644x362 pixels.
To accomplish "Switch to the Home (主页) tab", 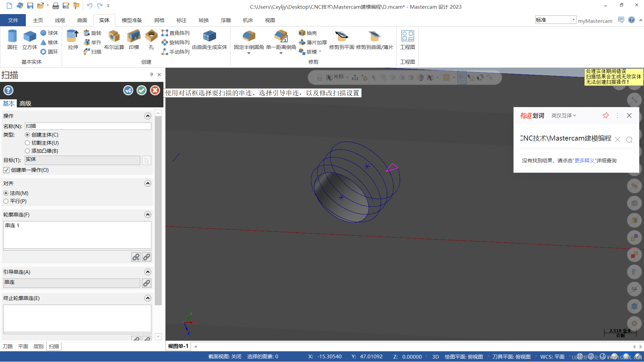I will click(x=38, y=20).
